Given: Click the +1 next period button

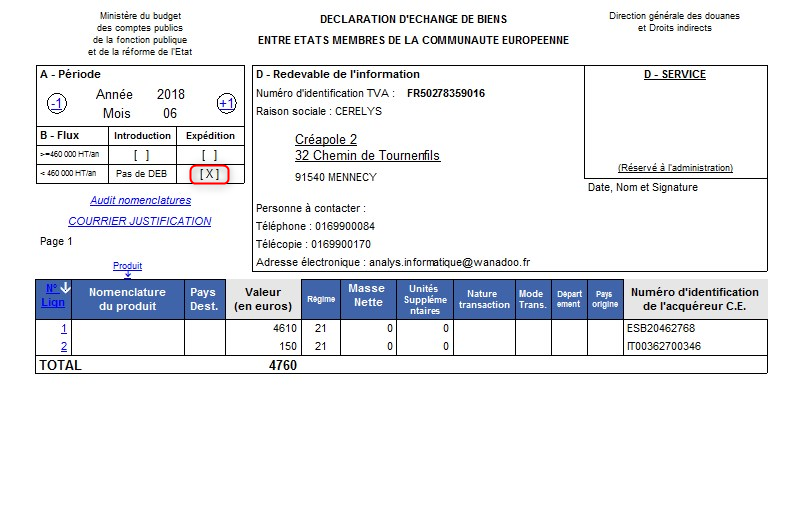Looking at the screenshot, I should coord(226,104).
